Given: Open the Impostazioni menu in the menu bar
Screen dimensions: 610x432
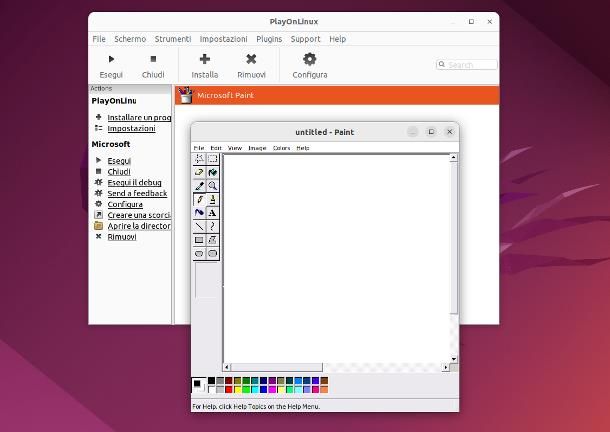Looking at the screenshot, I should 223,39.
